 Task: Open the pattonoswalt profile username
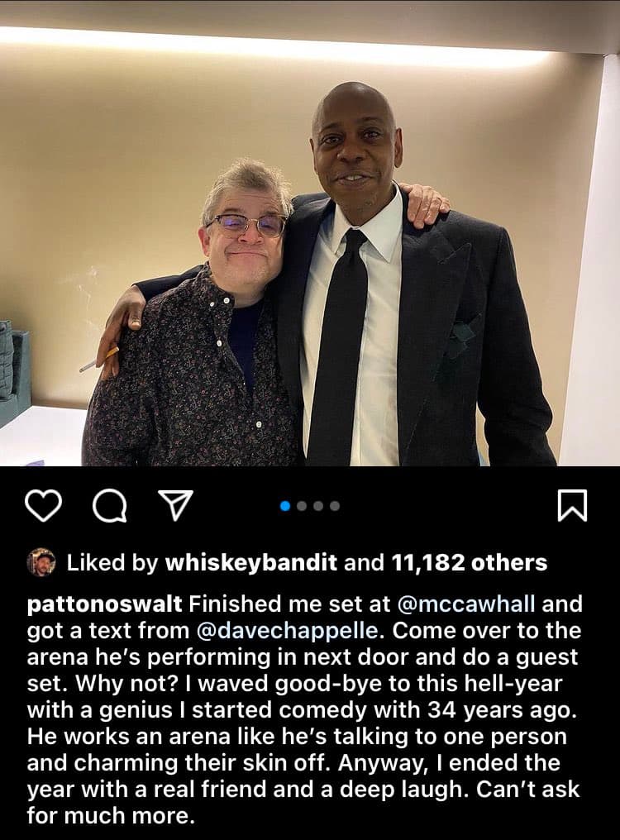click(x=104, y=604)
